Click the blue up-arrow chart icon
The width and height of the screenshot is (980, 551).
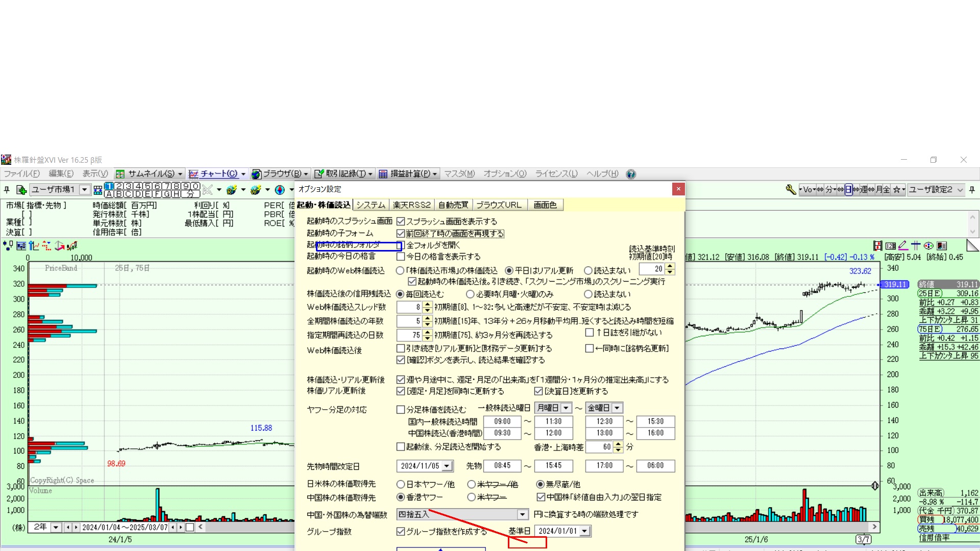[34, 246]
